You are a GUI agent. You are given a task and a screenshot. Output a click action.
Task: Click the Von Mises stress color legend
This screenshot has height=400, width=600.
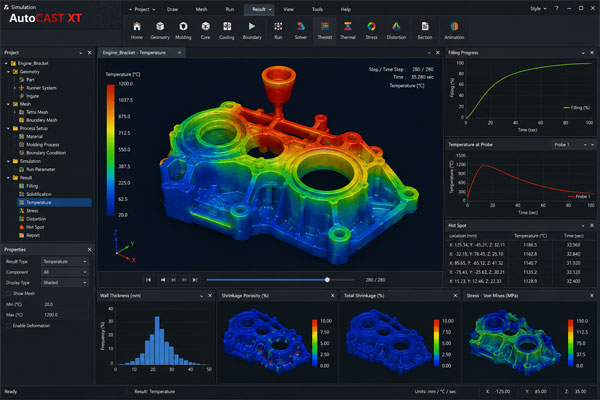[571, 343]
